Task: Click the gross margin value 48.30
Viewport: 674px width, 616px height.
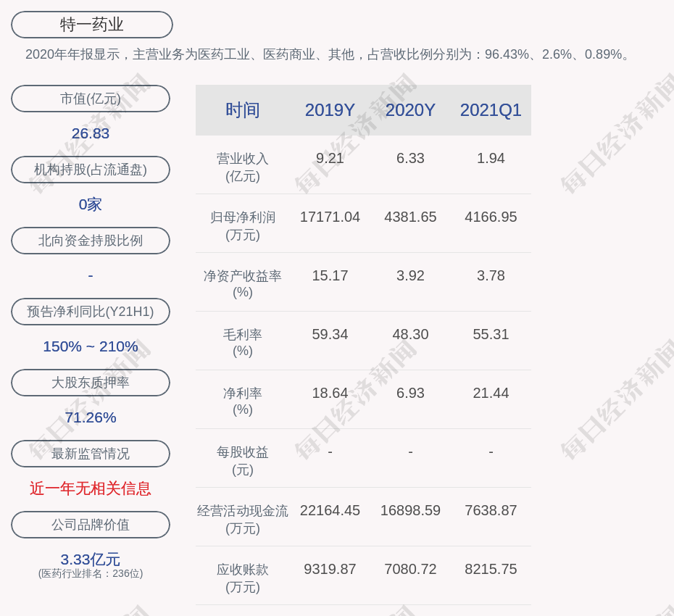Action: click(410, 334)
